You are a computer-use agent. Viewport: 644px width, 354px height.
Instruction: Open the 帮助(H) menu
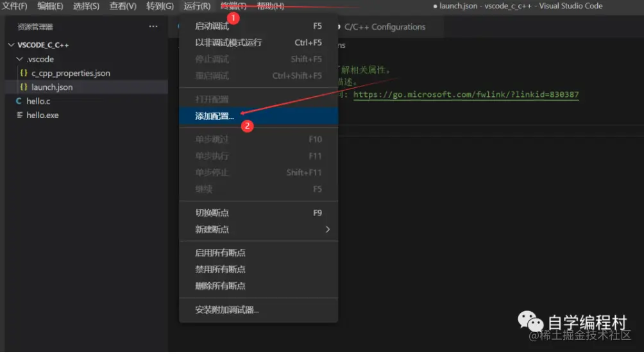tap(270, 6)
